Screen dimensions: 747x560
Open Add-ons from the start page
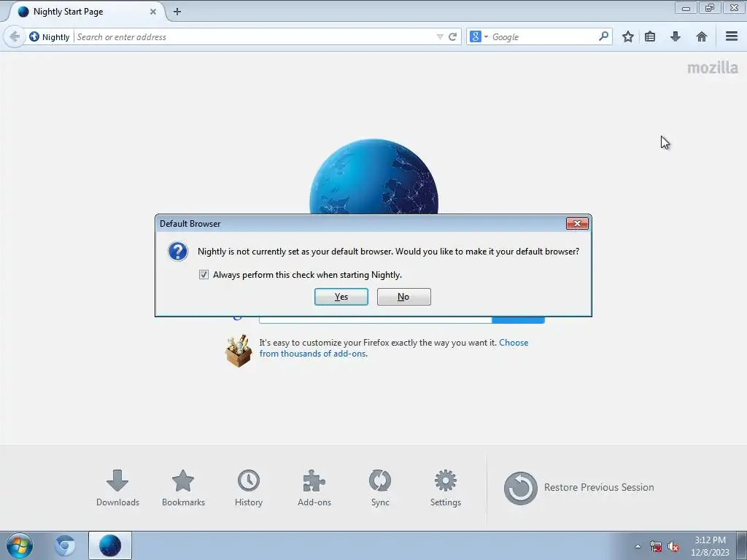(x=314, y=488)
